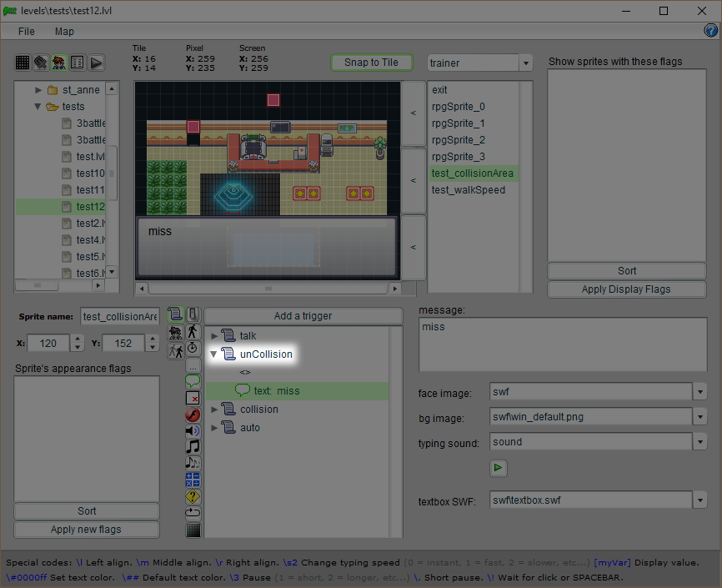Open the help icon in menu bar
Image resolution: width=722 pixels, height=588 pixels.
(x=711, y=31)
